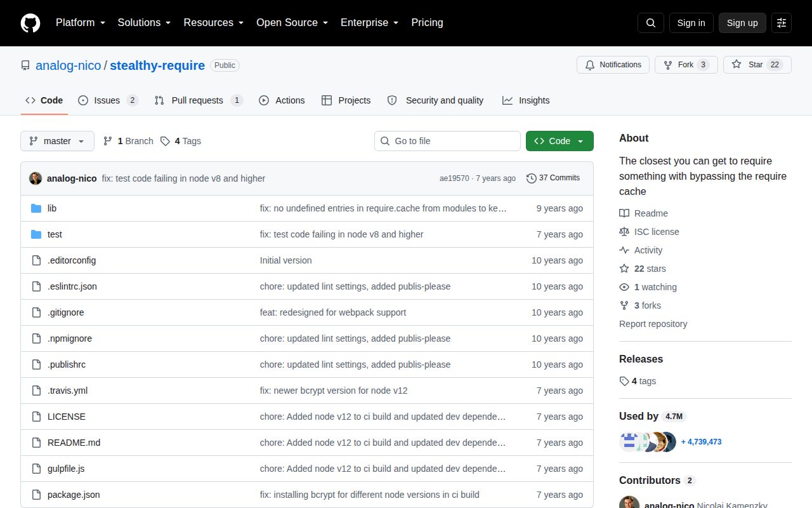Viewport: 812px width, 508px height.
Task: Open Used by 4.7M dependents
Action: click(x=653, y=416)
